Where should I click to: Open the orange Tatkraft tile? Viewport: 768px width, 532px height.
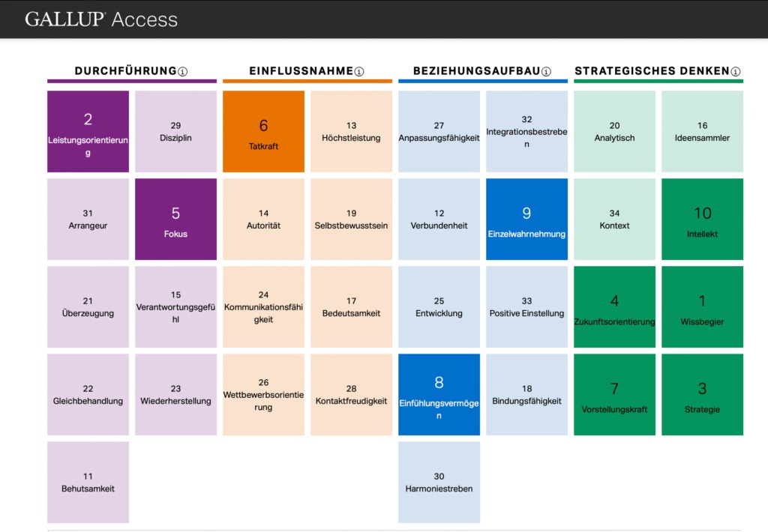[x=263, y=131]
